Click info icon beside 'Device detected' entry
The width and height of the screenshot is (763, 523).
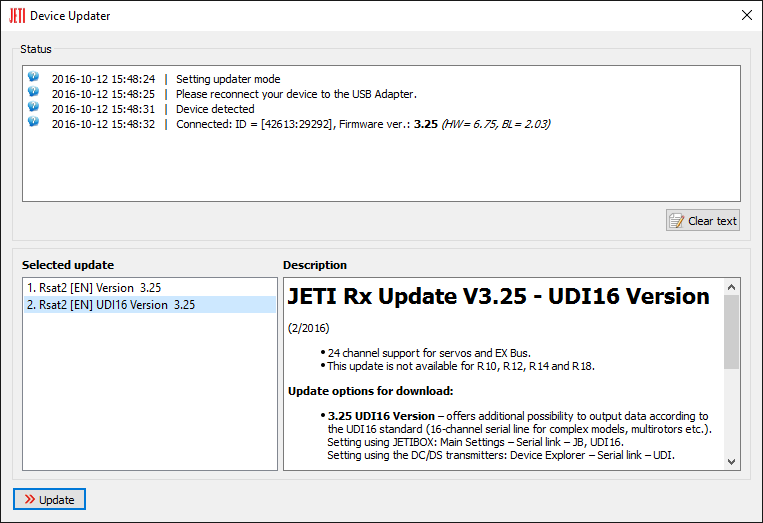tap(33, 107)
